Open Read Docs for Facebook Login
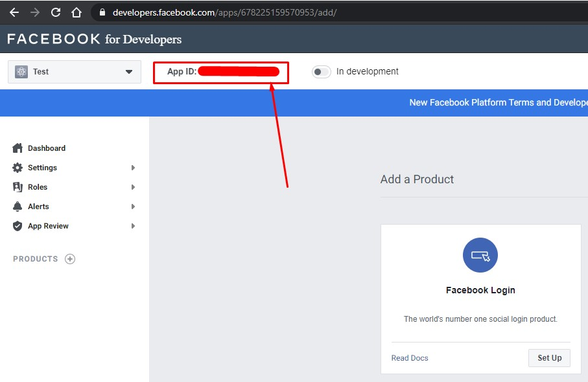Screen dimensions: 588x382 click(410, 358)
